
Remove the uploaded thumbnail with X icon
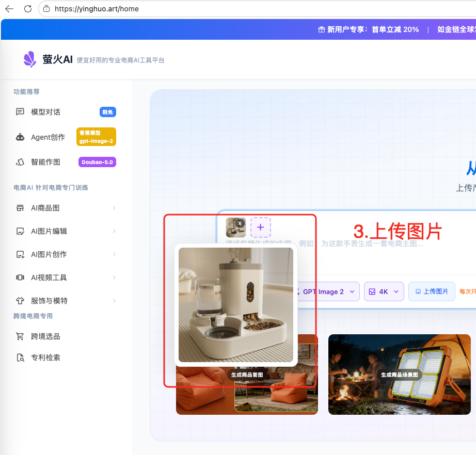pos(240,223)
